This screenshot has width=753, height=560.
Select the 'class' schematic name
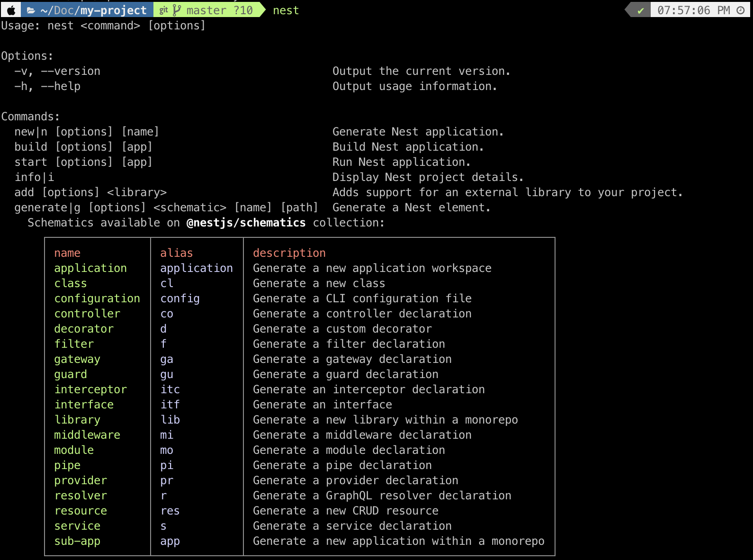tap(71, 283)
